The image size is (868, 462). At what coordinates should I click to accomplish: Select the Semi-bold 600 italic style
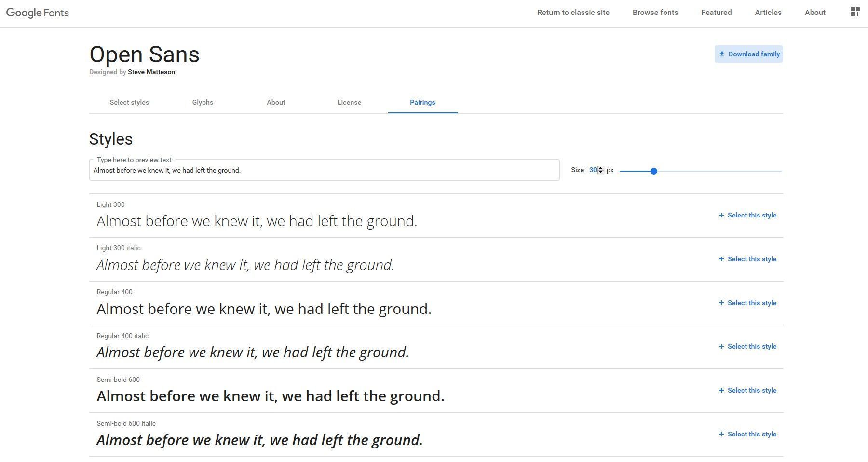[747, 434]
